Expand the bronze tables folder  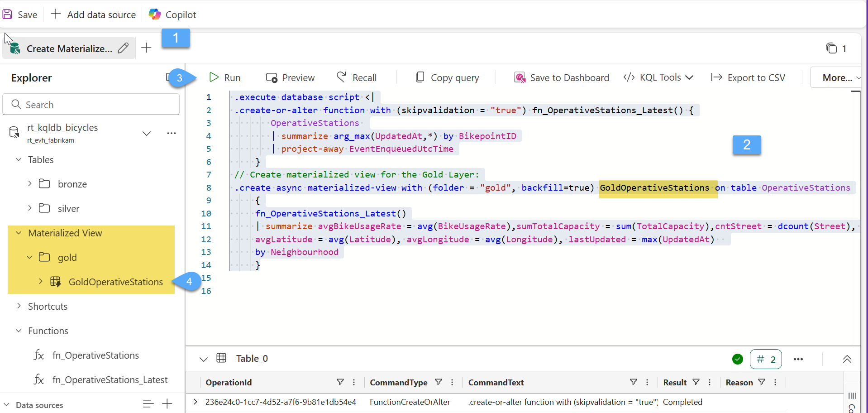point(30,183)
